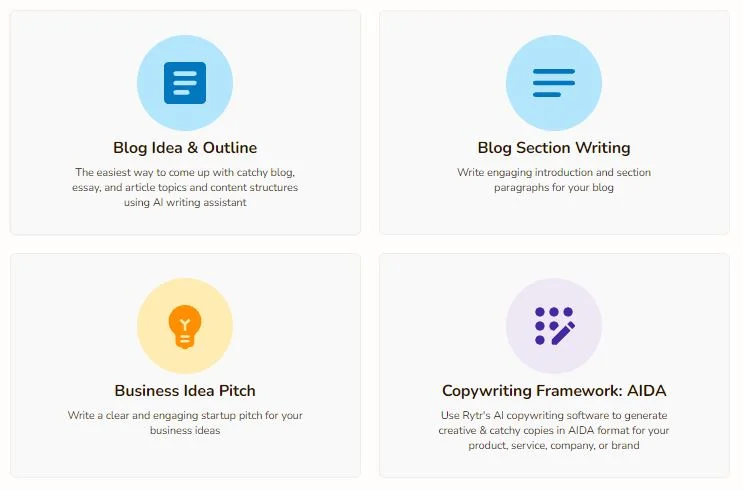This screenshot has height=490, width=743.
Task: Select the Blog Section Writing card
Action: (x=554, y=123)
